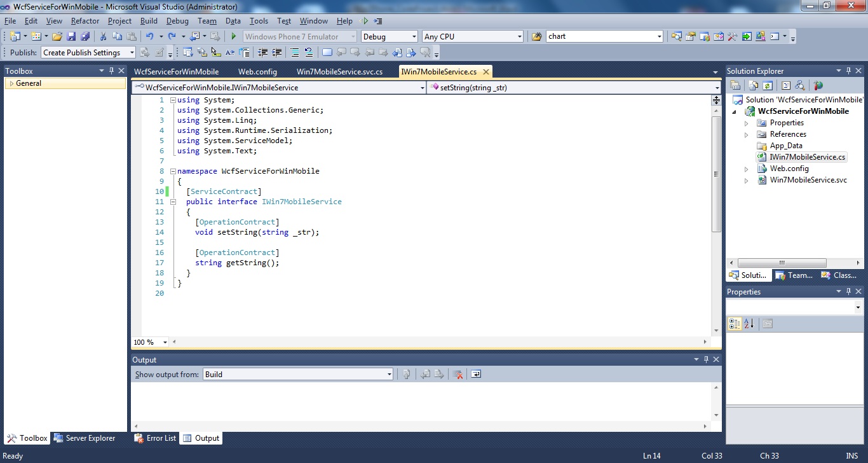Switch to the Team Explorer panel tab

click(794, 275)
